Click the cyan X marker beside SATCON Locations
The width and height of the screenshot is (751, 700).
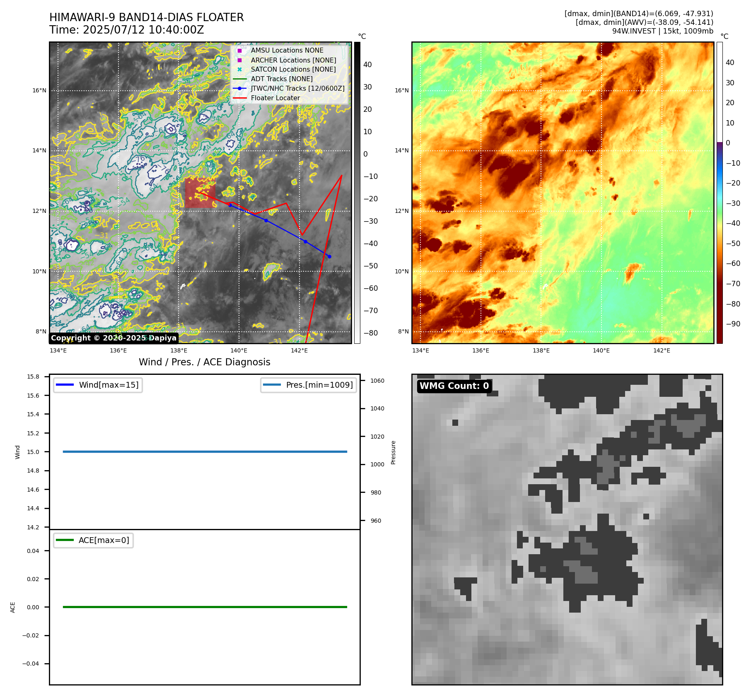pos(239,69)
